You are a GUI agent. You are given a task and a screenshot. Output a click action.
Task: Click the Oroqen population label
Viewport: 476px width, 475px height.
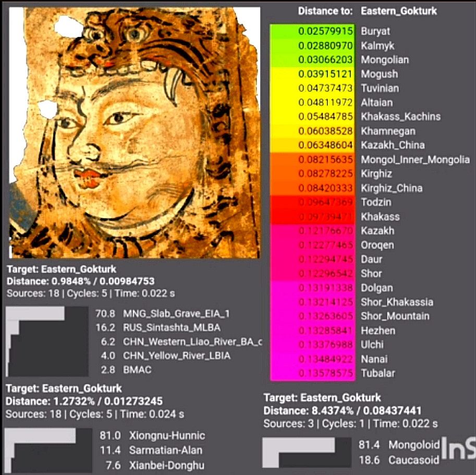377,245
